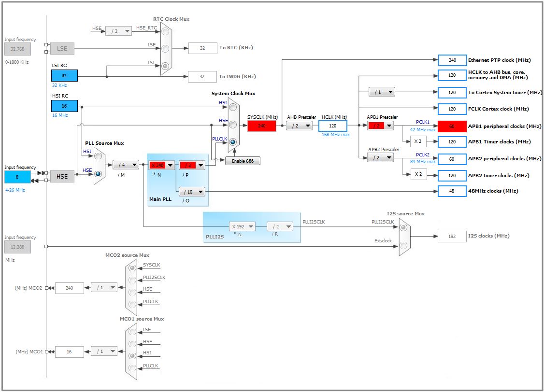This screenshot has height=392, width=544.
Task: Open the Cortex System timer divider dropdown
Action: (382, 92)
